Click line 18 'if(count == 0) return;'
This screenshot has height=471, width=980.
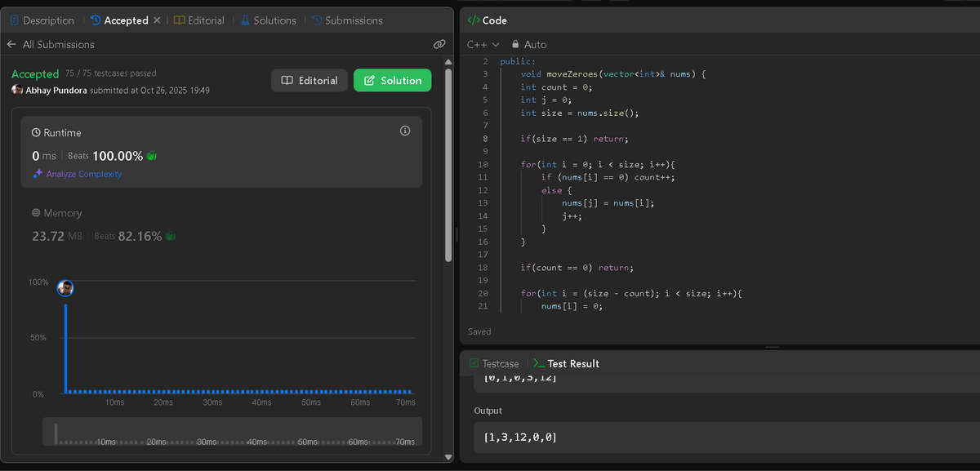point(577,268)
